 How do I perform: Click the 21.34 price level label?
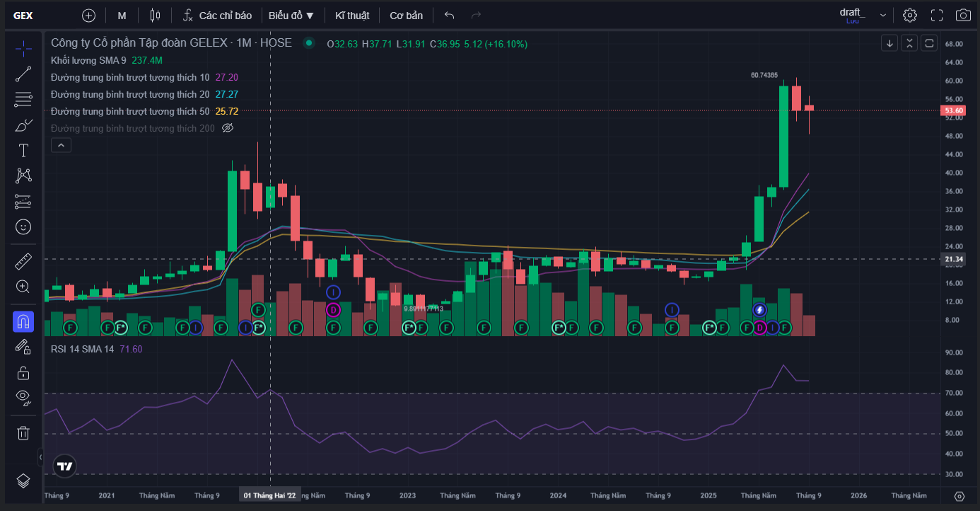[953, 259]
